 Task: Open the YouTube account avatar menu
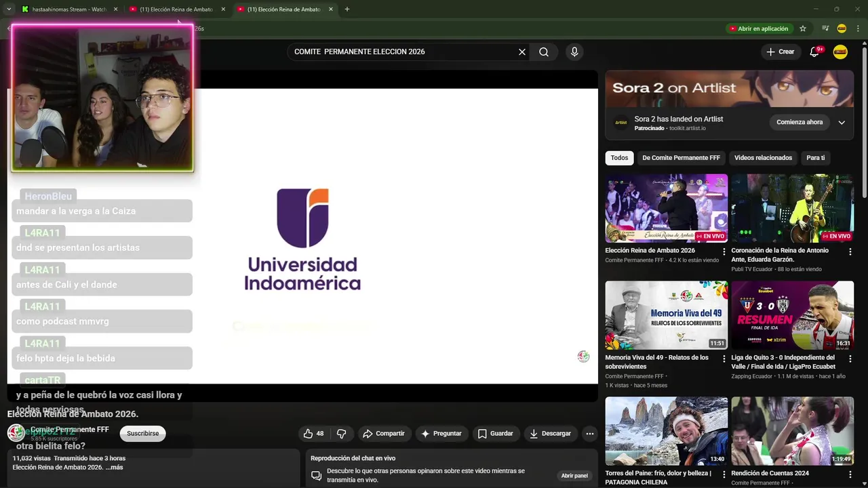tap(840, 52)
